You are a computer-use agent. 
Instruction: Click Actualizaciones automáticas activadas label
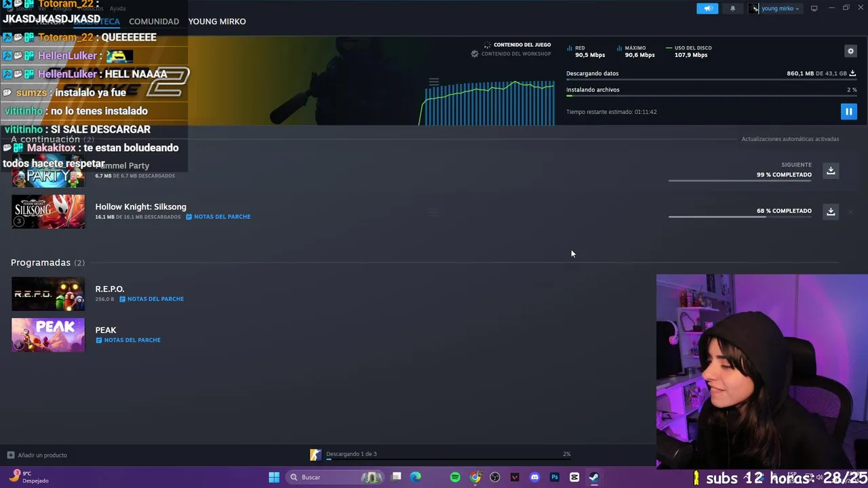[x=790, y=139]
